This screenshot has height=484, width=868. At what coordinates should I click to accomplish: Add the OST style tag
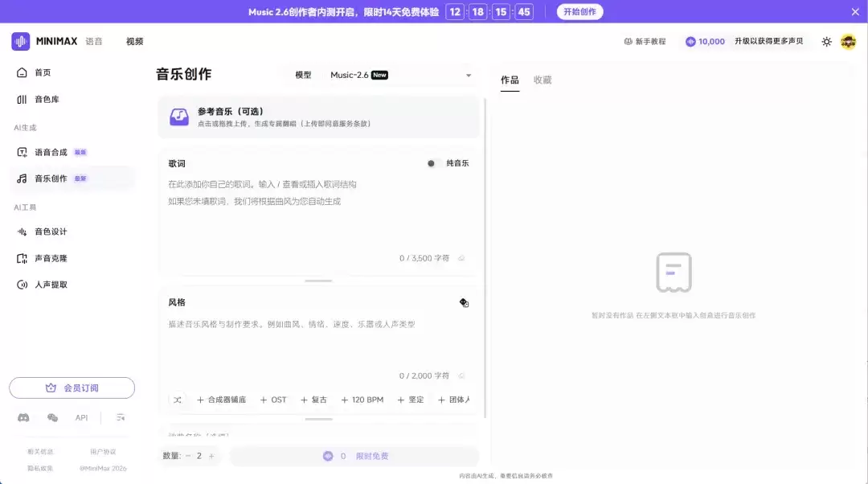coord(273,400)
